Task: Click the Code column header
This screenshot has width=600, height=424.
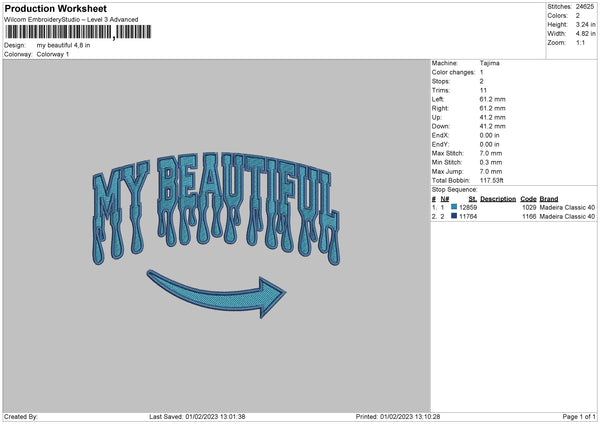Action: (528, 199)
